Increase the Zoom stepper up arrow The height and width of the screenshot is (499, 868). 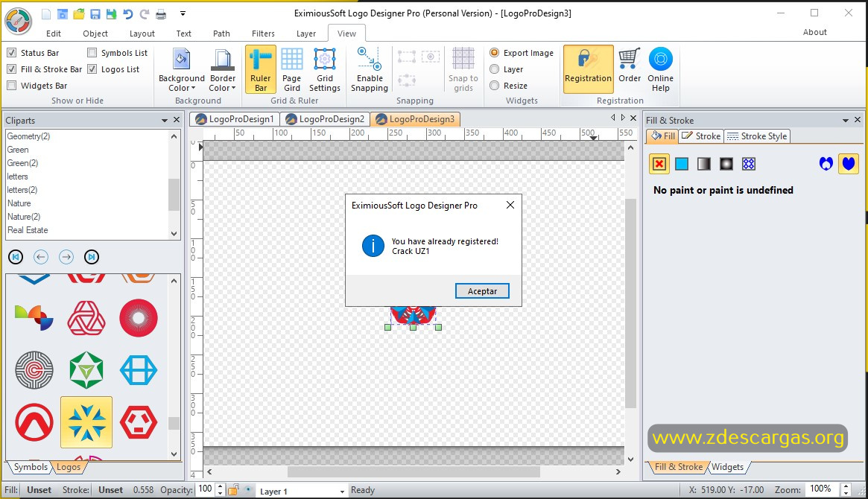[846, 486]
